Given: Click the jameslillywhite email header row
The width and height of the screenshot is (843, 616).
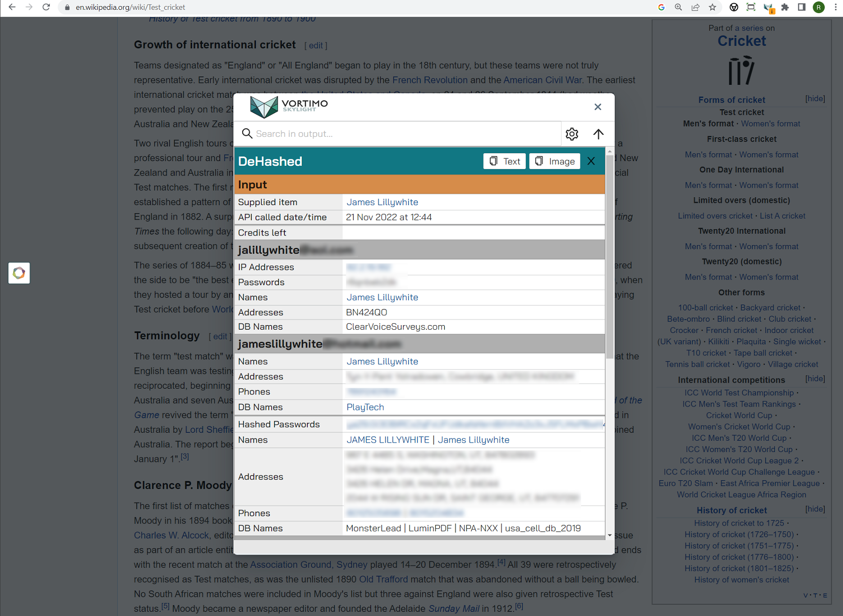Looking at the screenshot, I should pos(419,344).
